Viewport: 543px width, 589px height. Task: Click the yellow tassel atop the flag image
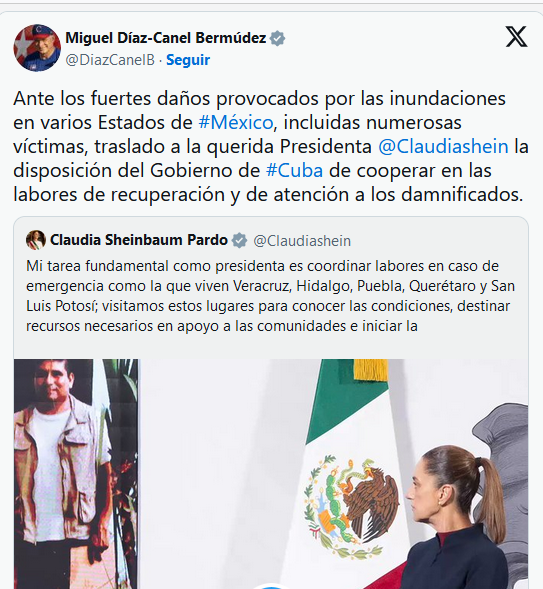click(x=371, y=369)
